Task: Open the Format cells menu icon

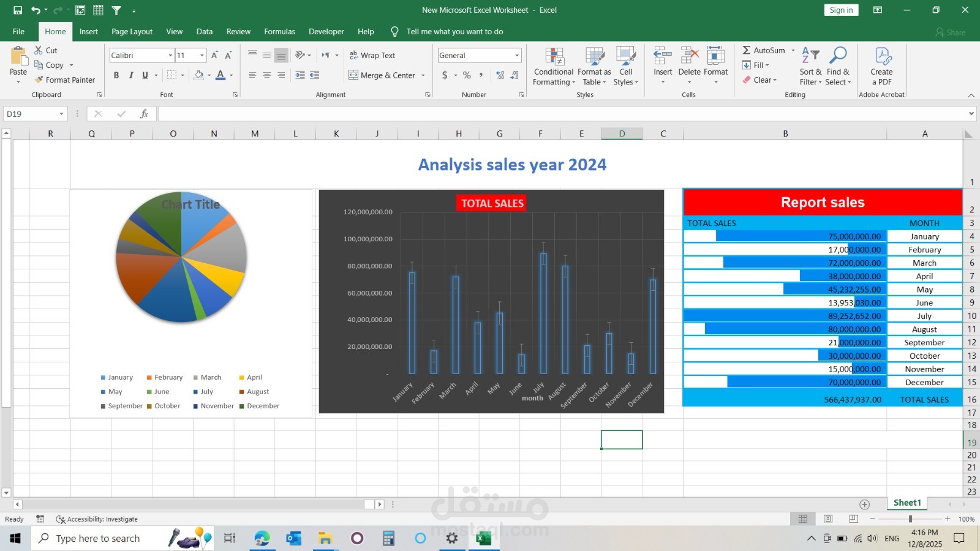Action: coord(715,56)
